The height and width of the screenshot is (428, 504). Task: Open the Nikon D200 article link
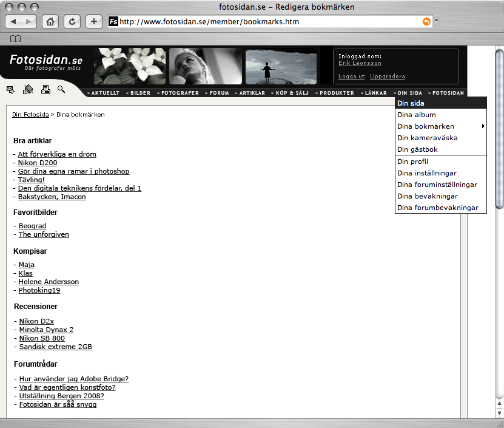(38, 163)
